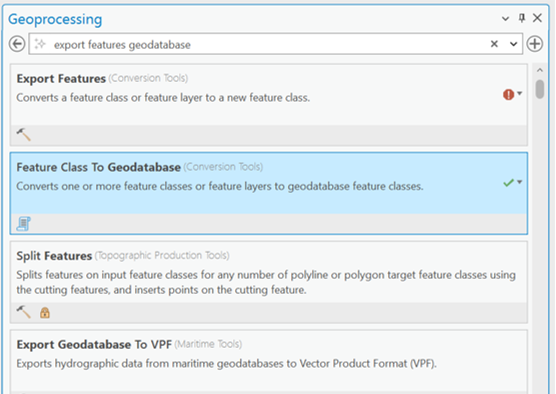556x394 pixels.
Task: Go back using the Geoprocessing back arrow
Action: pyautogui.click(x=17, y=44)
